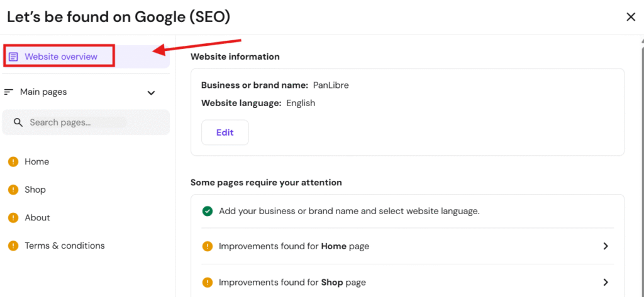Click warning icon beside Terms & conditions
Image resolution: width=644 pixels, height=297 pixels.
click(14, 246)
